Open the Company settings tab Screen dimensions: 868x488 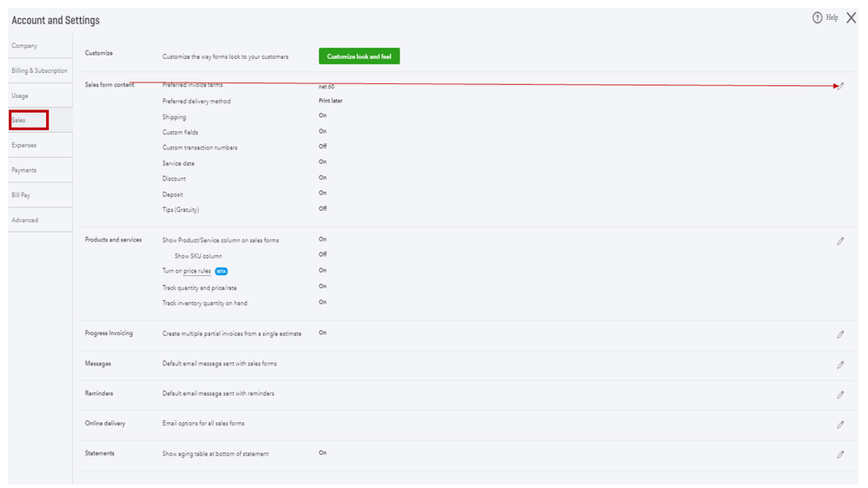[x=24, y=46]
